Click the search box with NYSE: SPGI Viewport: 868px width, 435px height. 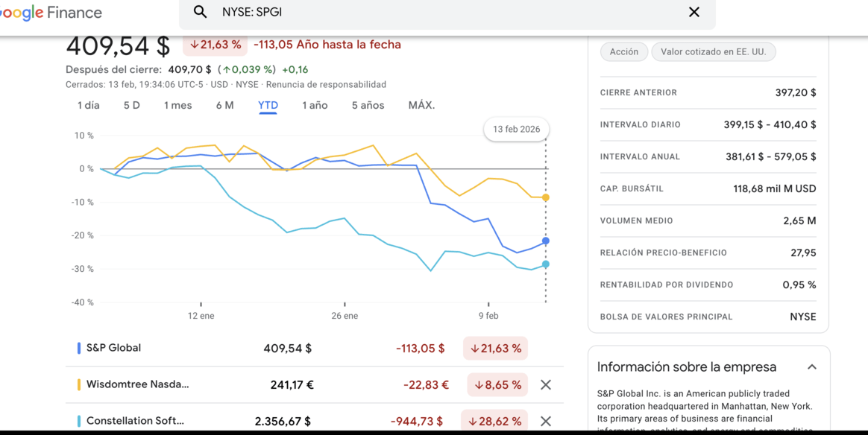(x=447, y=12)
